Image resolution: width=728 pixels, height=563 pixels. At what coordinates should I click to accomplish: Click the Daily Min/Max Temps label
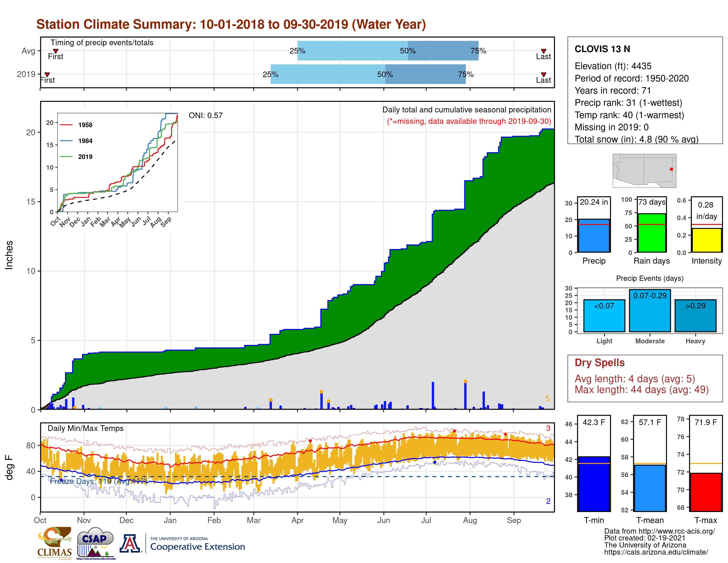tap(86, 428)
